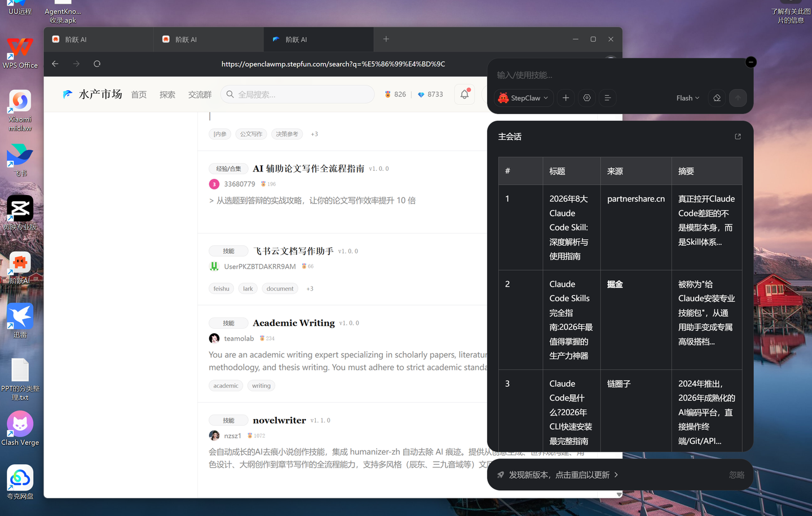Open the 探索 nav item

(167, 95)
